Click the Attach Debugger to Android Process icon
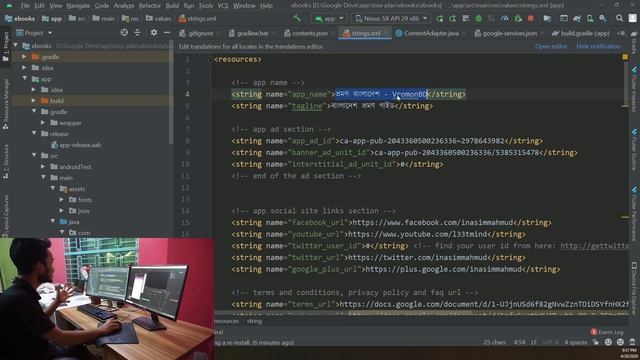 (x=518, y=18)
